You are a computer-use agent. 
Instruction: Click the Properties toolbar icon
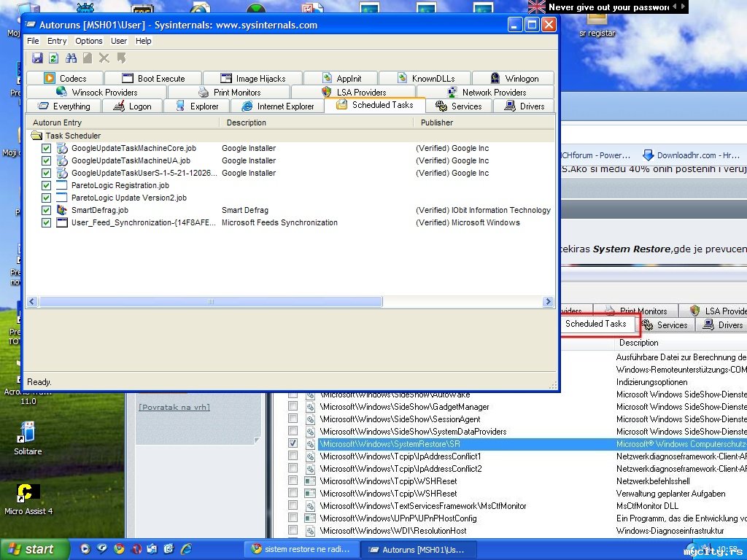tap(88, 58)
